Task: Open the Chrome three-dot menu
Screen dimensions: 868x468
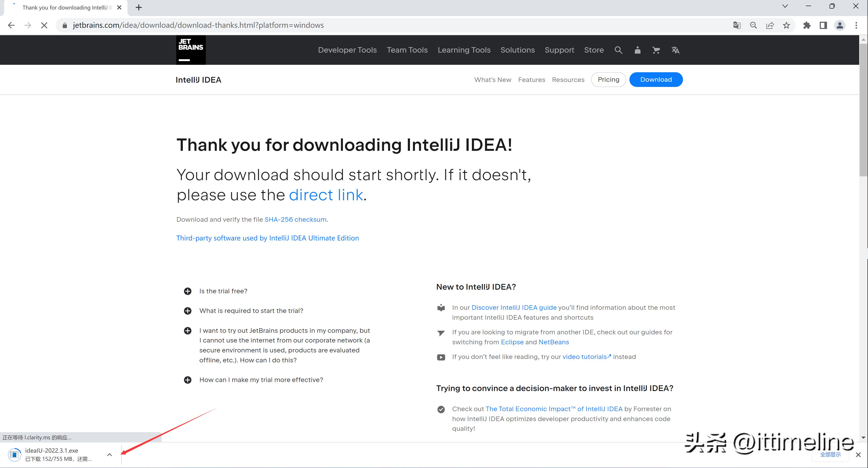Action: tap(856, 25)
